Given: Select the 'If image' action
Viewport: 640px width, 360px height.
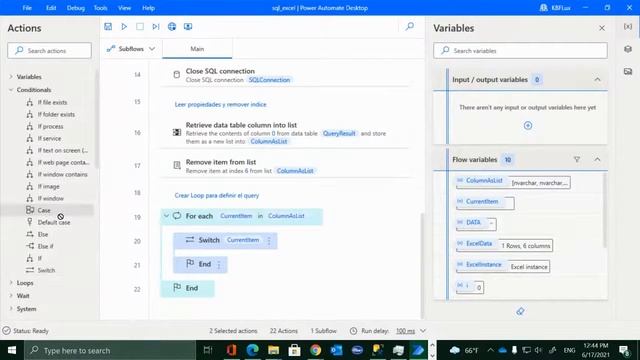Looking at the screenshot, I should point(48,187).
